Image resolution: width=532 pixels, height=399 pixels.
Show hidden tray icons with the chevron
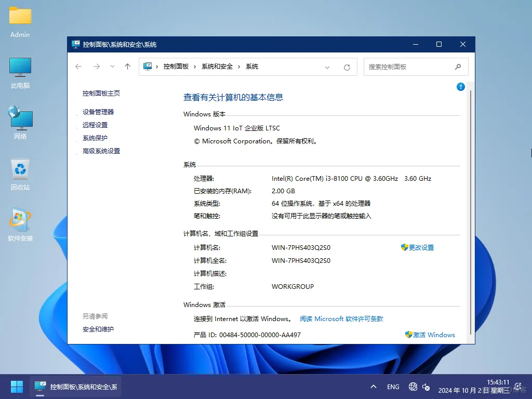[x=373, y=387]
